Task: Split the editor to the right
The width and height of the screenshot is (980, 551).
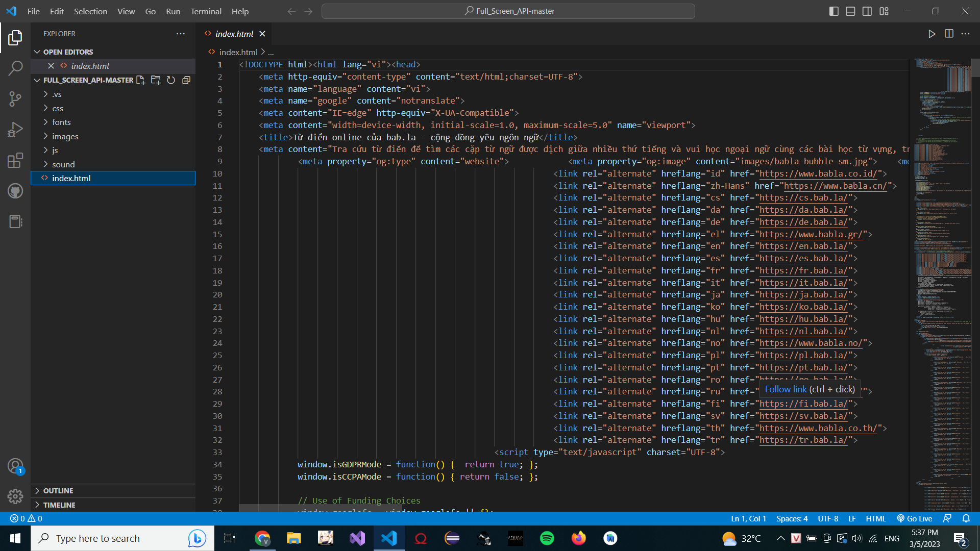Action: tap(949, 34)
